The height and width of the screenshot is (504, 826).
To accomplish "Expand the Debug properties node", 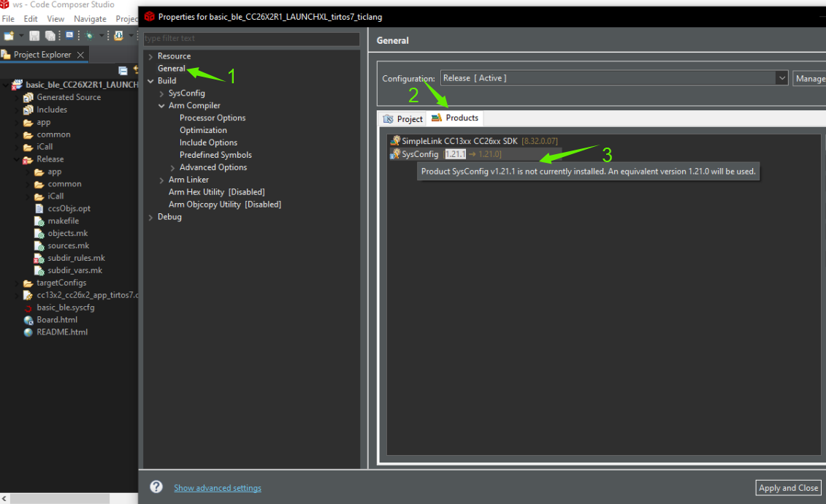I will point(150,217).
